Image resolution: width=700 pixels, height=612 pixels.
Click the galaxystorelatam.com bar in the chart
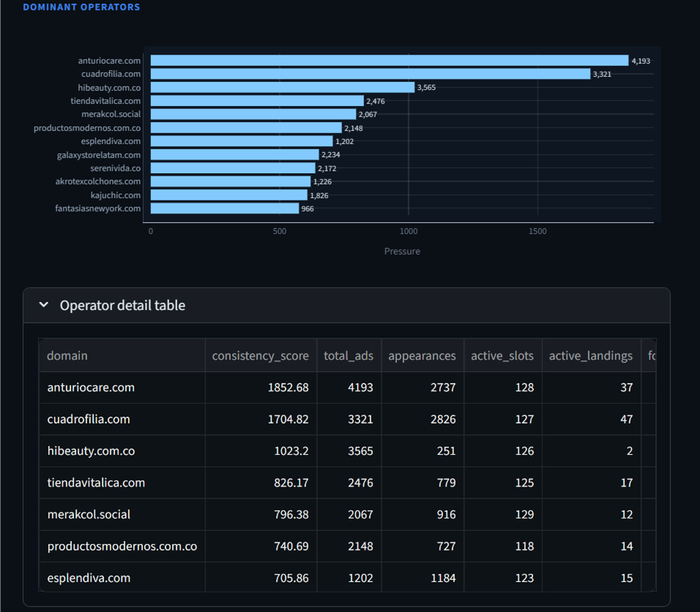[x=234, y=155]
